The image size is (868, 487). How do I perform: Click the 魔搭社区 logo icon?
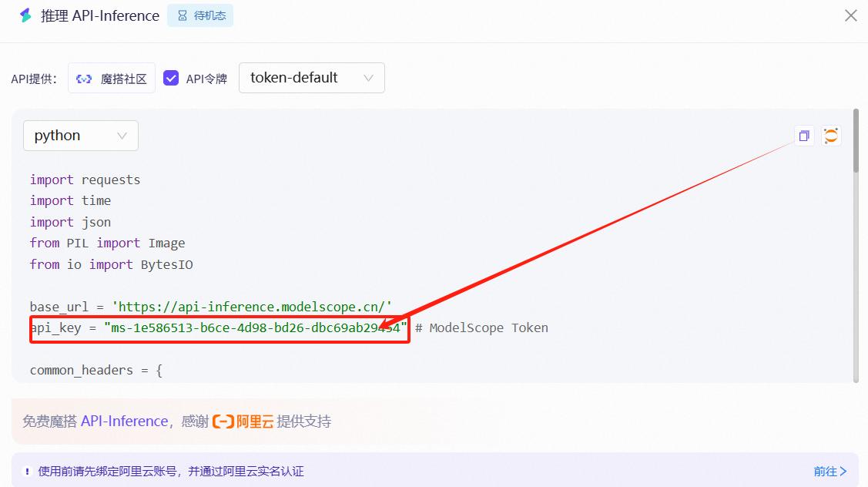tap(84, 79)
